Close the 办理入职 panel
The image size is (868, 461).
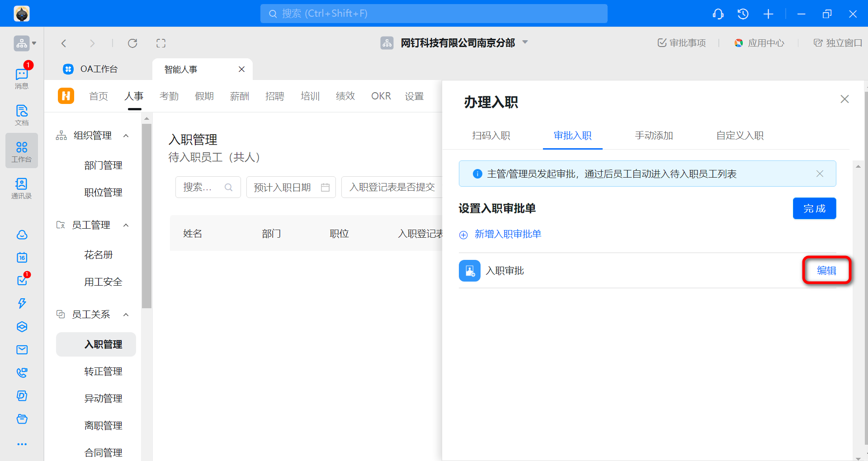tap(844, 99)
